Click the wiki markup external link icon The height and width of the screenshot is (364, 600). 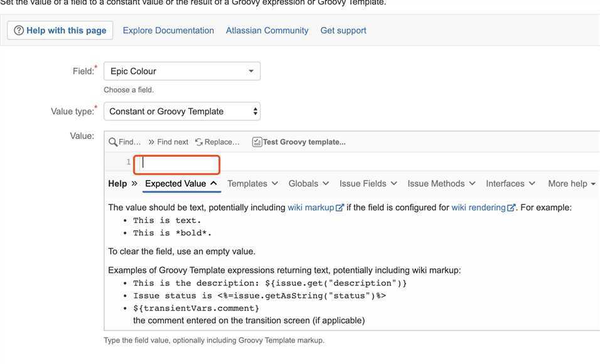(x=340, y=208)
